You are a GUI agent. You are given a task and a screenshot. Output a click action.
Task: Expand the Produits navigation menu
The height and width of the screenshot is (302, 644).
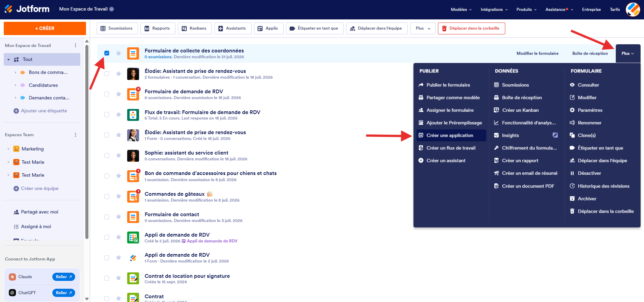pyautogui.click(x=526, y=10)
